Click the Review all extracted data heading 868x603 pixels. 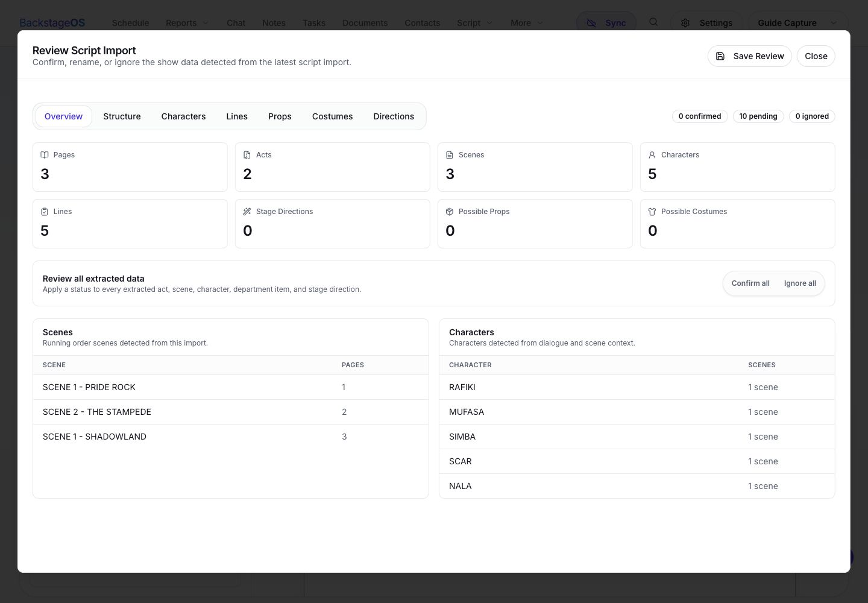coord(93,279)
